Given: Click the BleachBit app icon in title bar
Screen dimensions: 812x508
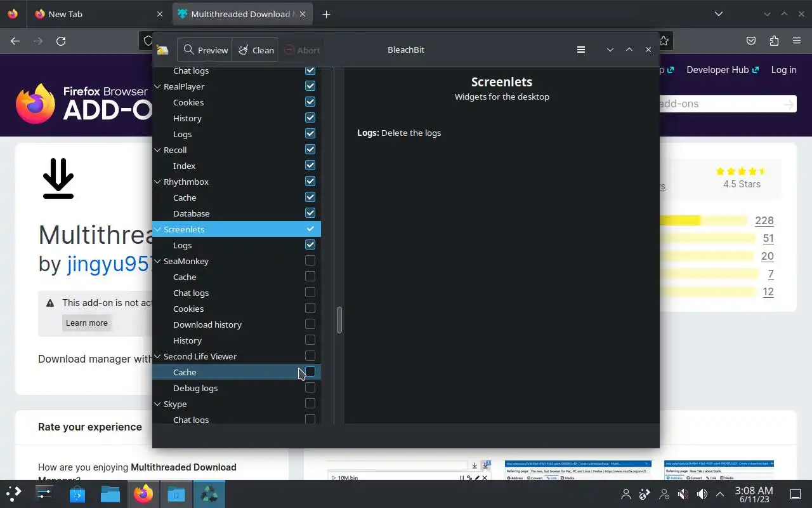Looking at the screenshot, I should [162, 50].
